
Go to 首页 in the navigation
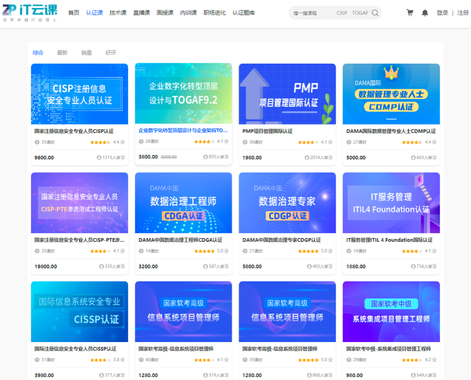click(x=74, y=13)
